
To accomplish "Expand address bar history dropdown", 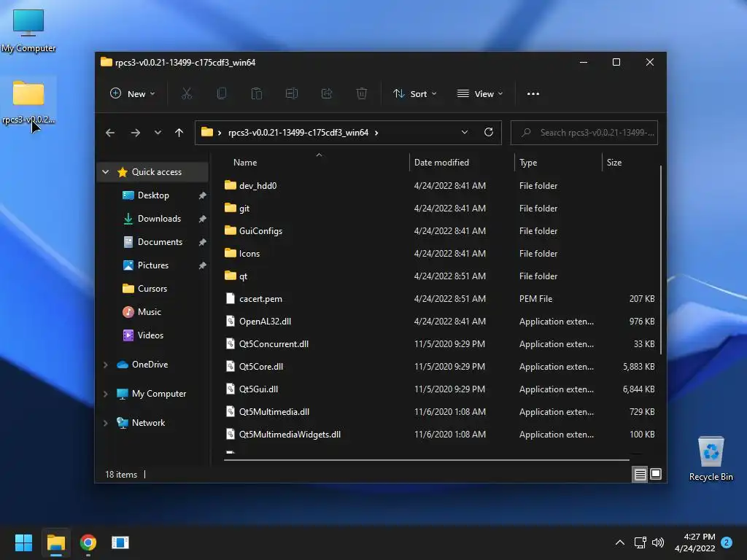I will pyautogui.click(x=465, y=133).
